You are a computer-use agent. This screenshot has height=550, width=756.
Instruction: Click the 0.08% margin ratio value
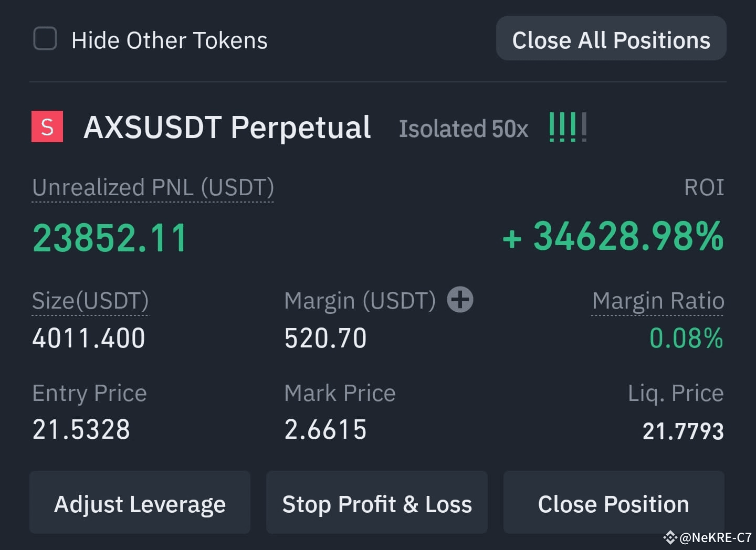687,338
